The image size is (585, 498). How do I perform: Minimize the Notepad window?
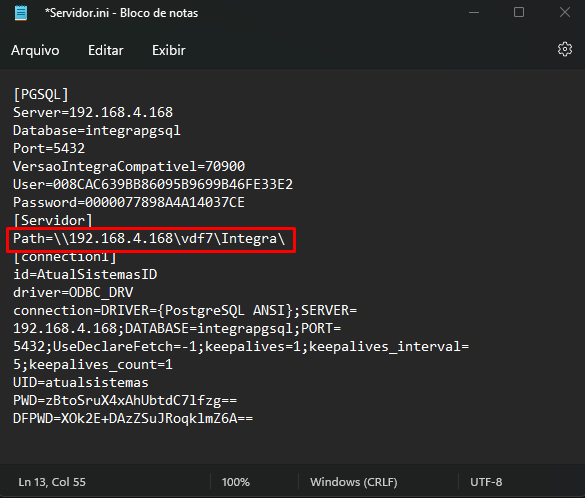pyautogui.click(x=474, y=13)
